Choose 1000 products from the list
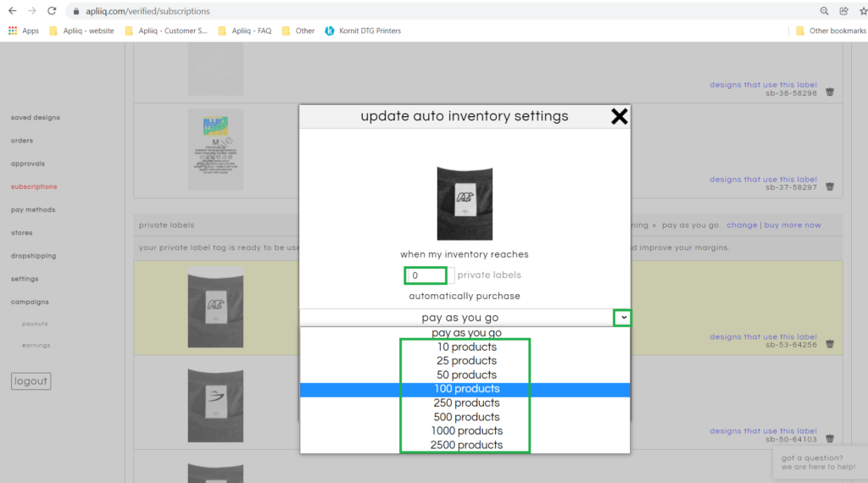The width and height of the screenshot is (868, 483). point(466,431)
